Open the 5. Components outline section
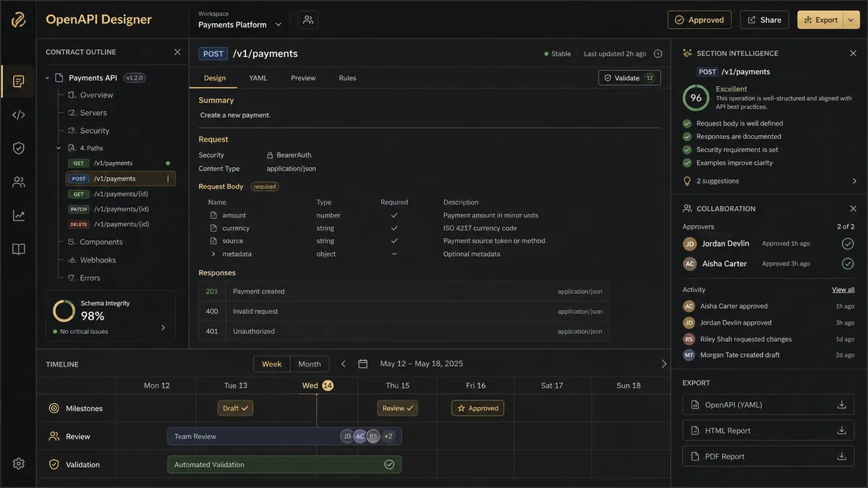This screenshot has width=868, height=488. click(95, 242)
